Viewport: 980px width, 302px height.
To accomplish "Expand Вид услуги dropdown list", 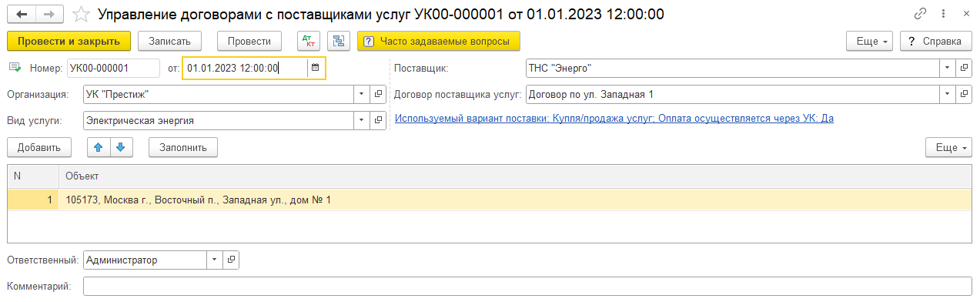I will (x=363, y=121).
